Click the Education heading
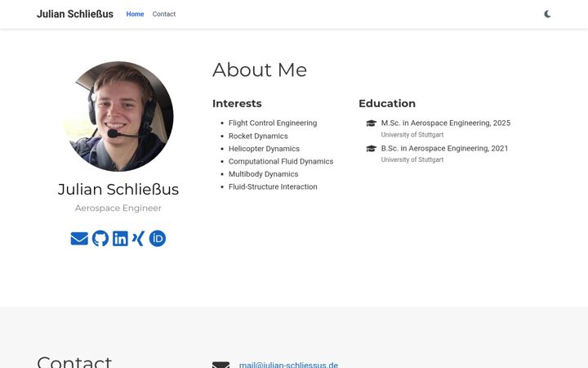Viewport: 588px width, 368px height. click(387, 103)
